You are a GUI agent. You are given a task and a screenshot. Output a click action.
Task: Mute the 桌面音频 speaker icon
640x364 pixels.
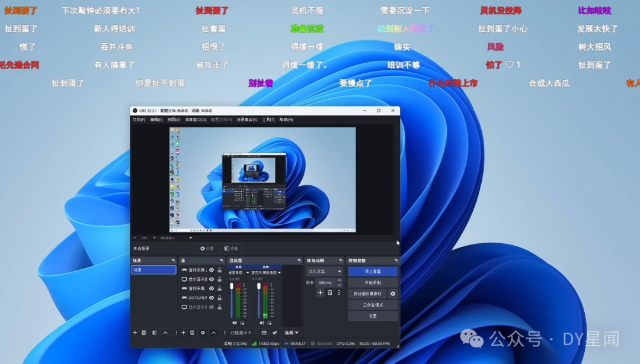(x=235, y=323)
